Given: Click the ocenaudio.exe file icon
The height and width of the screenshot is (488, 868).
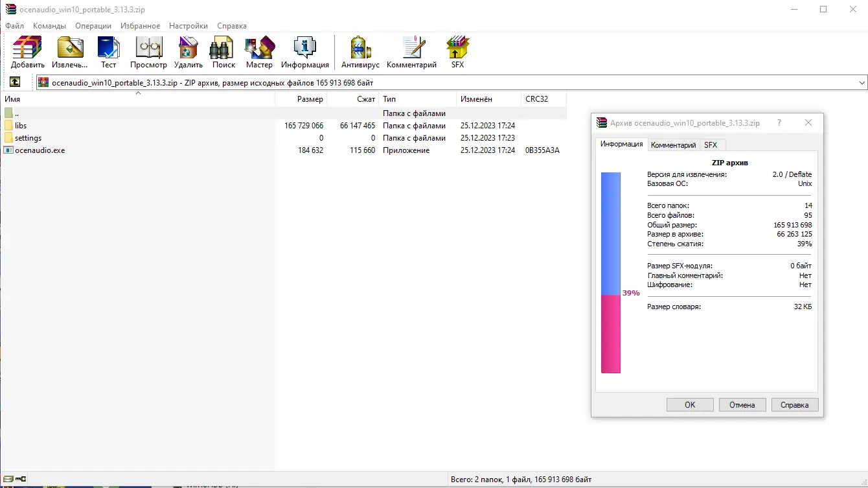Looking at the screenshot, I should pyautogui.click(x=8, y=150).
